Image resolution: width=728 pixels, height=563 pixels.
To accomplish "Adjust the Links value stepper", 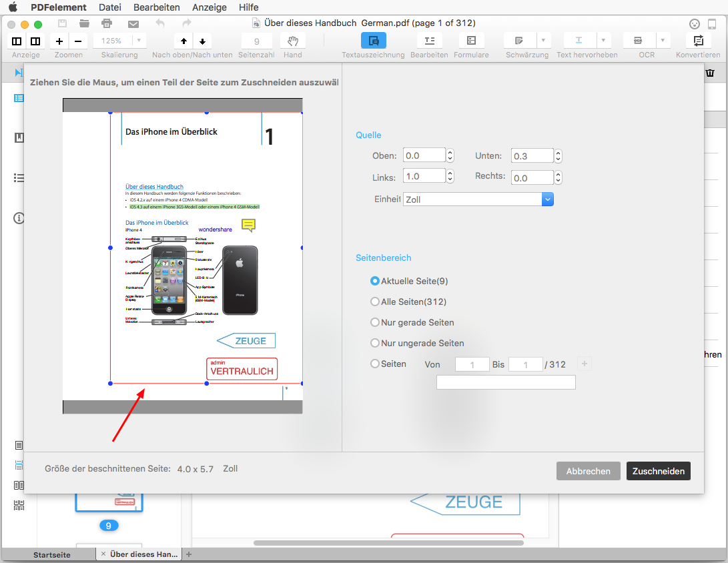I will point(450,176).
